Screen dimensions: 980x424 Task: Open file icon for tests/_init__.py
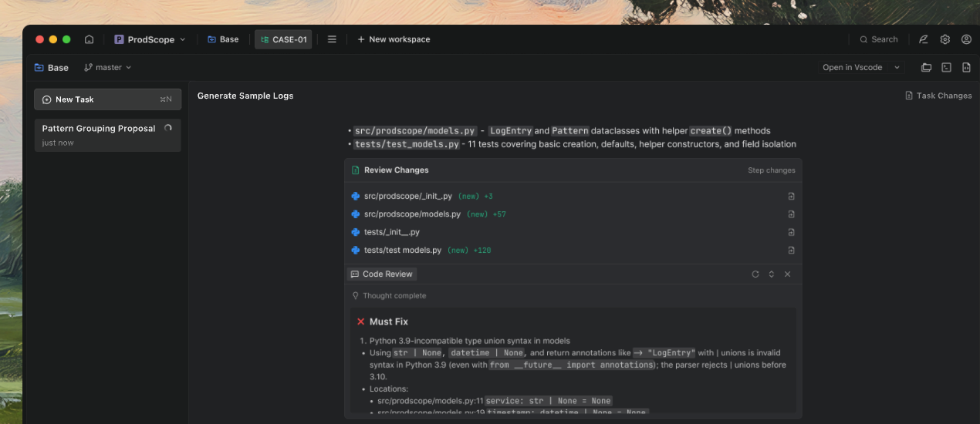point(791,232)
